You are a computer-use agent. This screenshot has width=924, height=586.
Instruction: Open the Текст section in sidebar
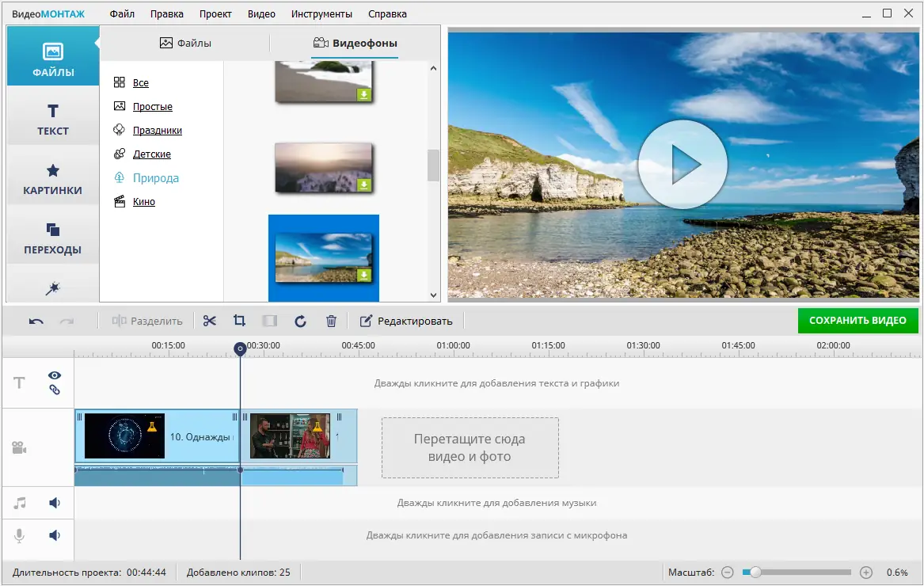[x=53, y=120]
